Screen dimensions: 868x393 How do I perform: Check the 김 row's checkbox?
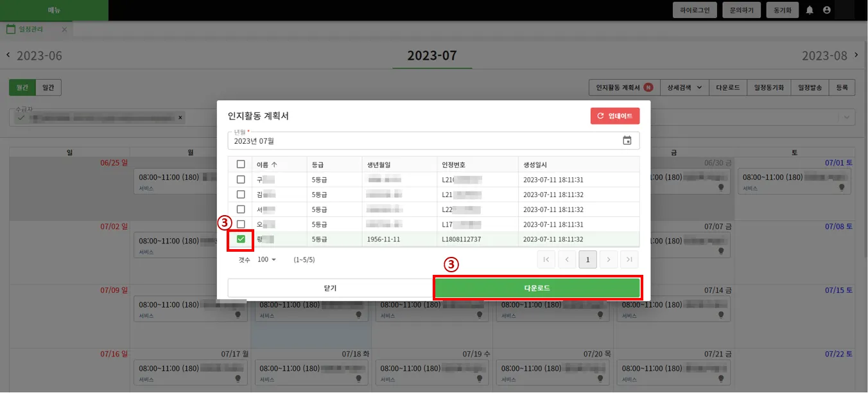point(241,194)
